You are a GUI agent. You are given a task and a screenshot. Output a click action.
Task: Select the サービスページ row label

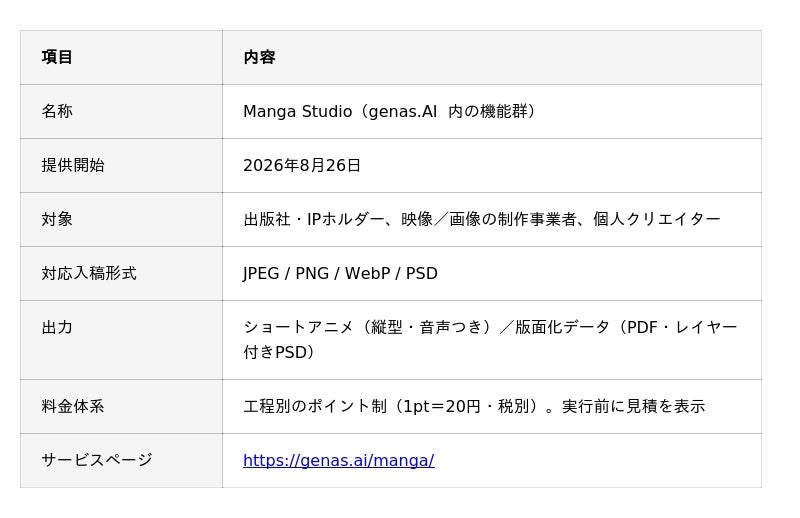tap(97, 460)
